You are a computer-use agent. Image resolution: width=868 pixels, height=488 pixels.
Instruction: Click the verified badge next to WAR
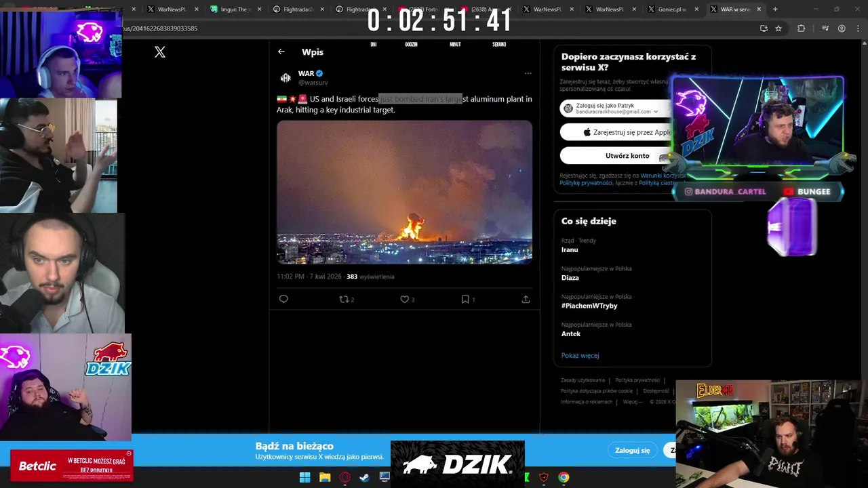tap(319, 73)
